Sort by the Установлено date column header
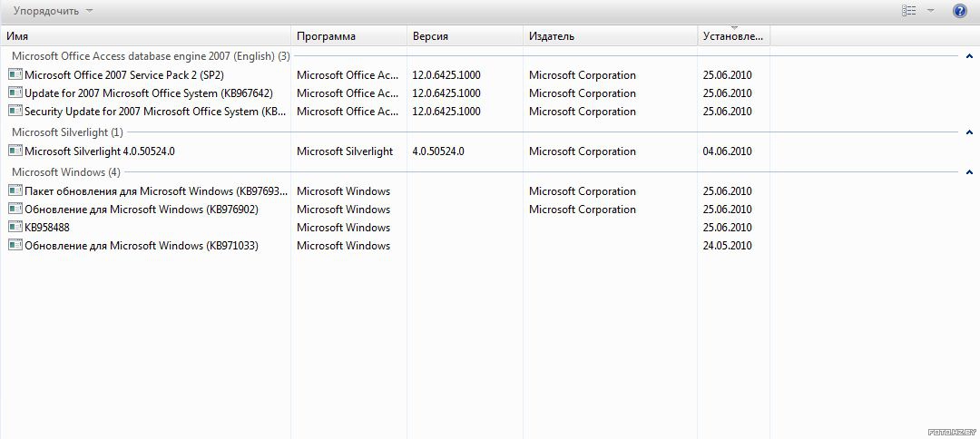 (734, 36)
